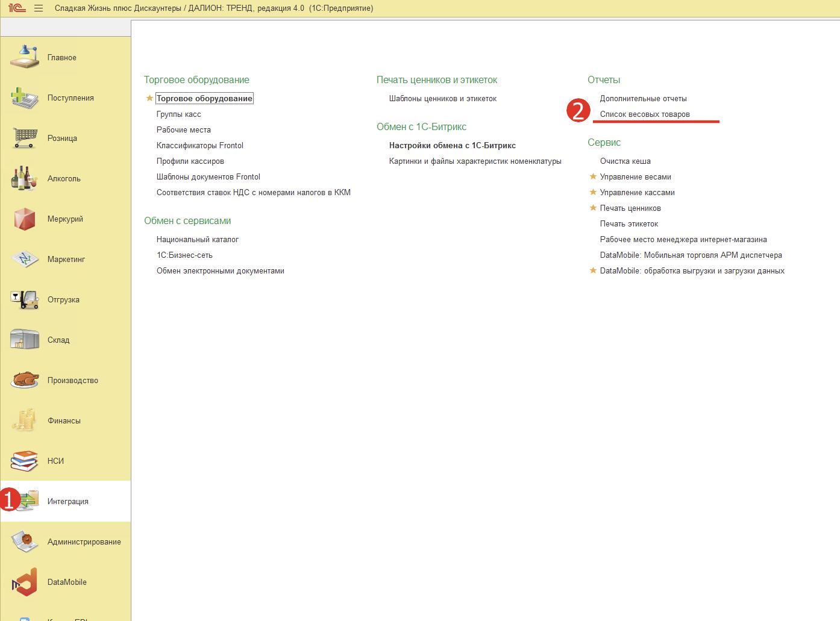840x621 pixels.
Task: Switch to the Главное section
Action: [x=66, y=57]
